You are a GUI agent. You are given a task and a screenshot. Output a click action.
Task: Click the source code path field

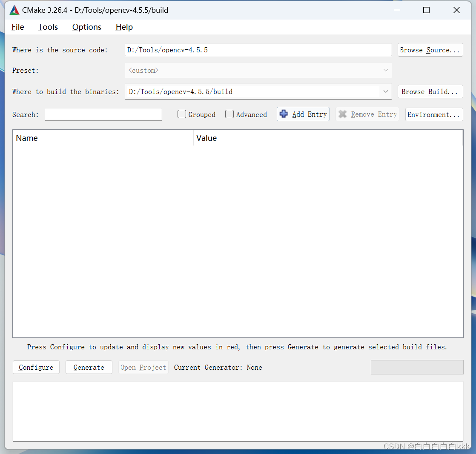(258, 50)
